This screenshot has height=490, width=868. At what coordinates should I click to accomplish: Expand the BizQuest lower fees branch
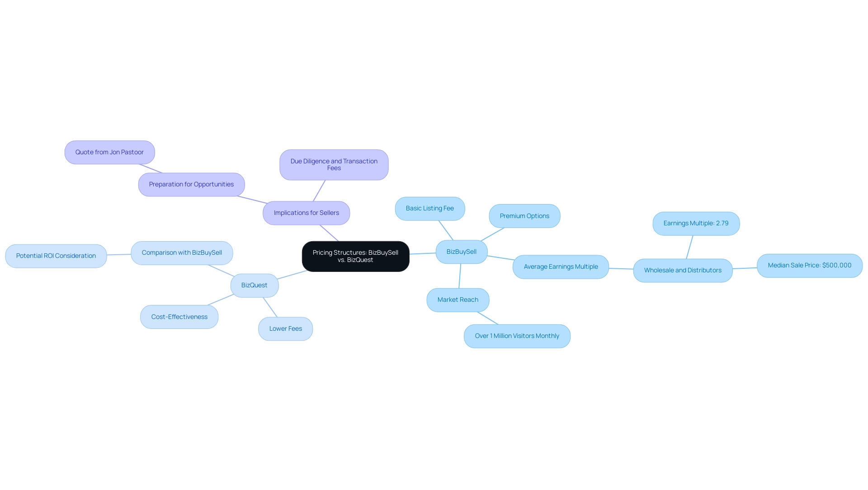286,328
